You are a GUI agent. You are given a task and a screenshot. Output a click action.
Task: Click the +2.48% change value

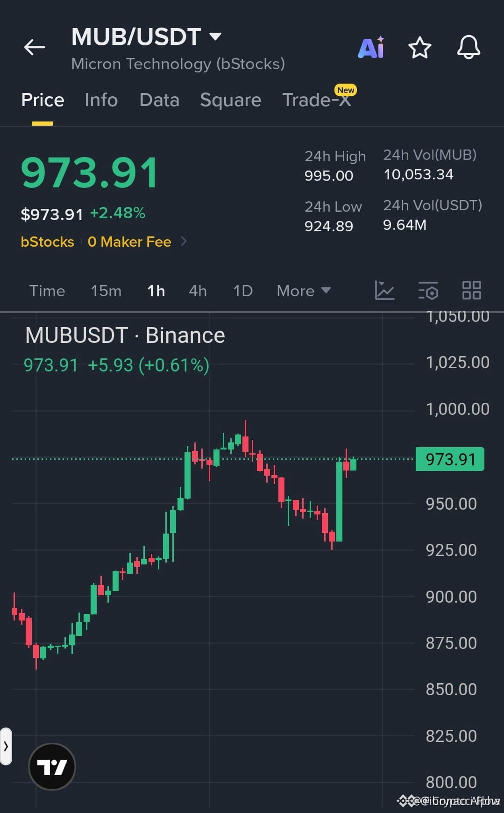118,213
